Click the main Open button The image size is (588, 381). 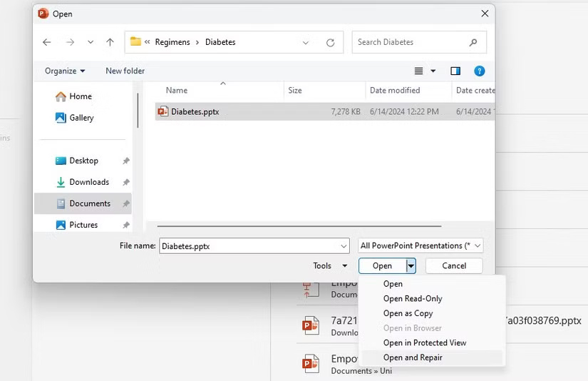click(382, 265)
